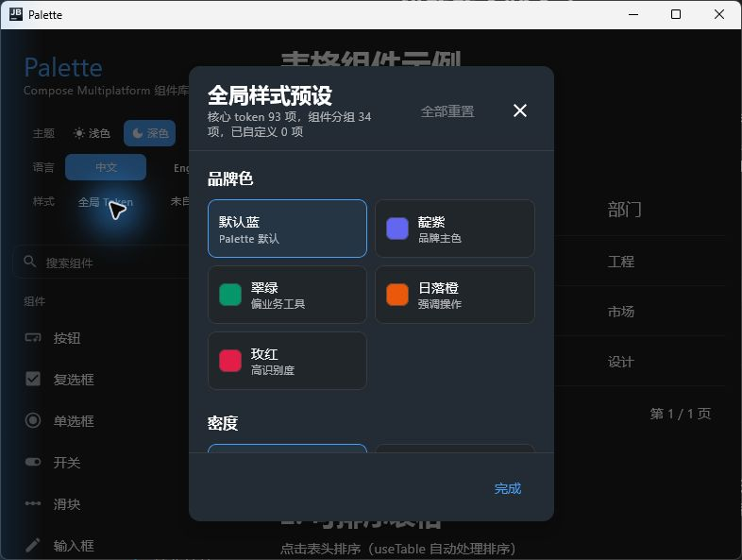Click the emerald green color swatch
The width and height of the screenshot is (742, 560).
pyautogui.click(x=230, y=295)
